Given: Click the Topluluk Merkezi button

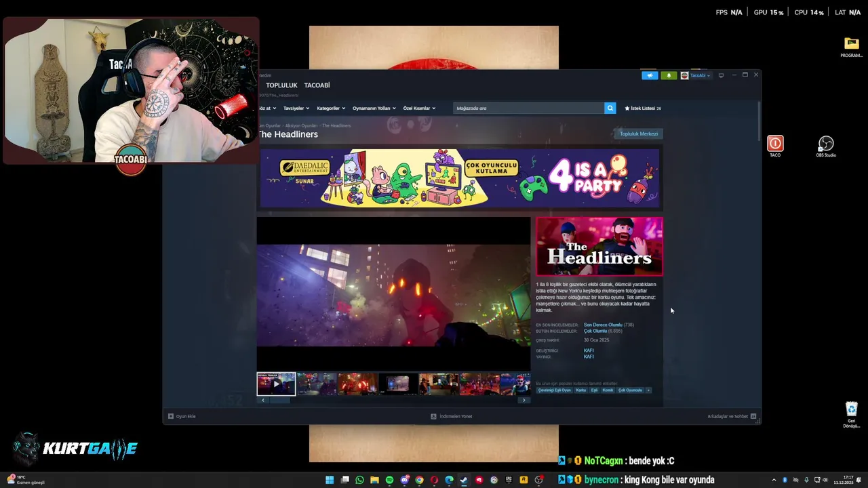Looking at the screenshot, I should [639, 134].
